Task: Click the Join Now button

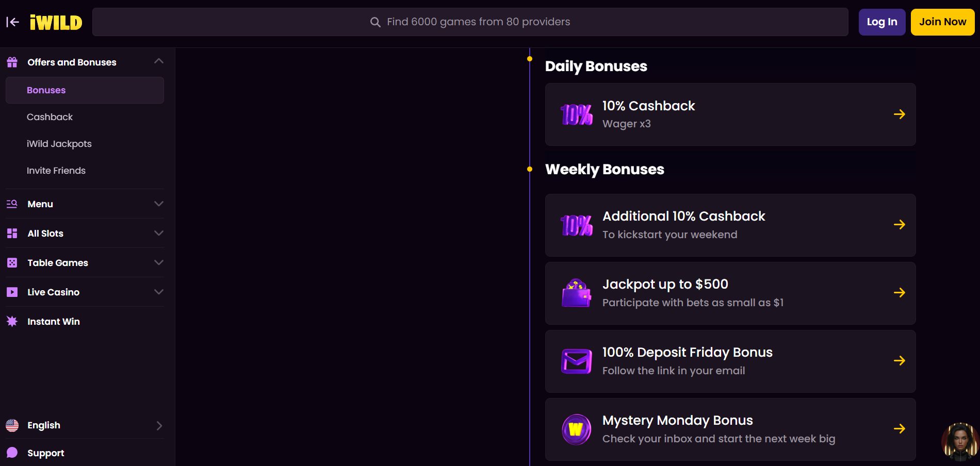Action: 942,22
